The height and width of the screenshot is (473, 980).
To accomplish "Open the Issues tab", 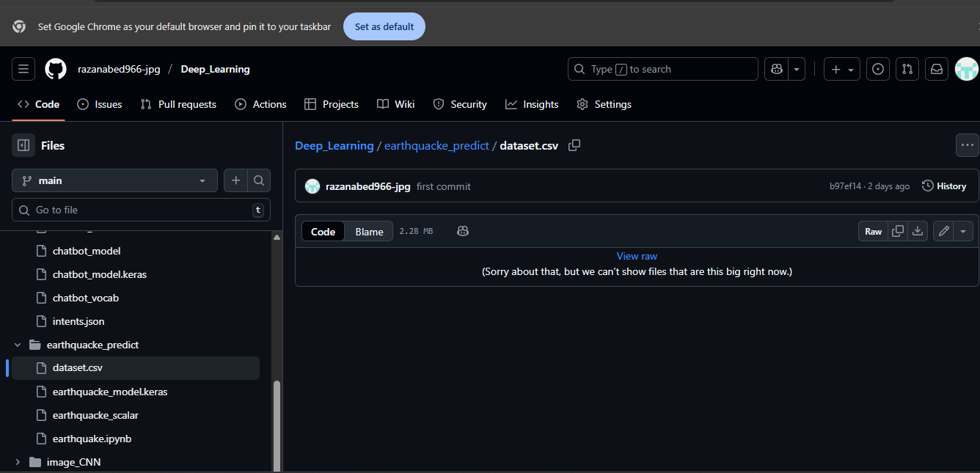I will [x=100, y=104].
